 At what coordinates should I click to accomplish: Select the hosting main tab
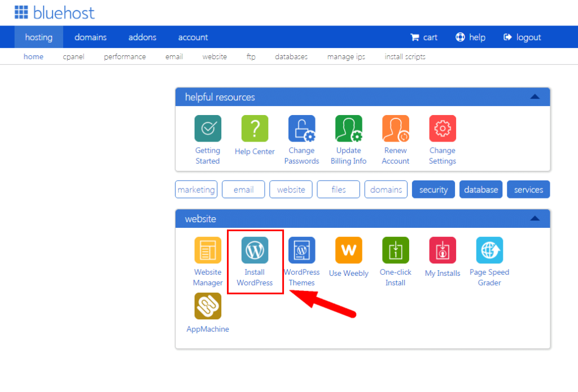(39, 37)
